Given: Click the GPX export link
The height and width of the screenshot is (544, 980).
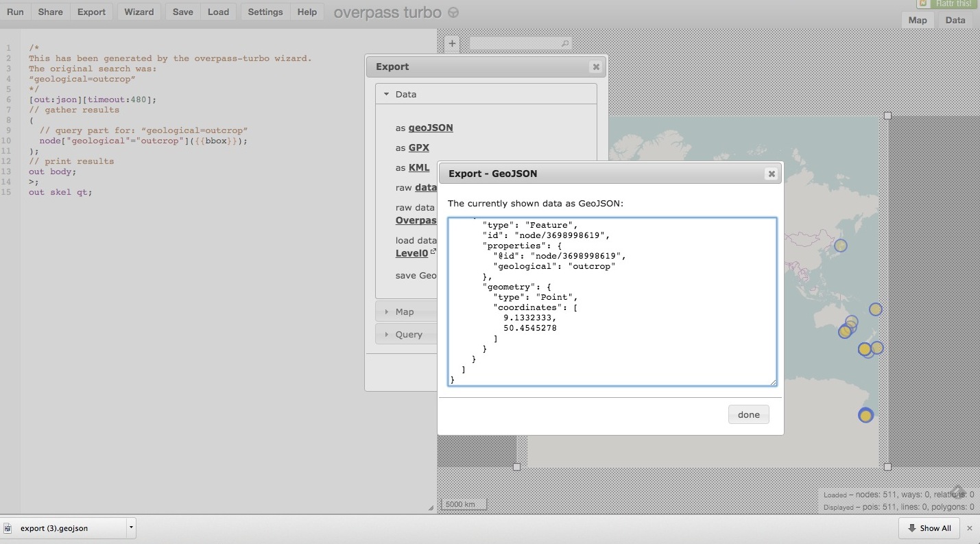Looking at the screenshot, I should point(419,147).
